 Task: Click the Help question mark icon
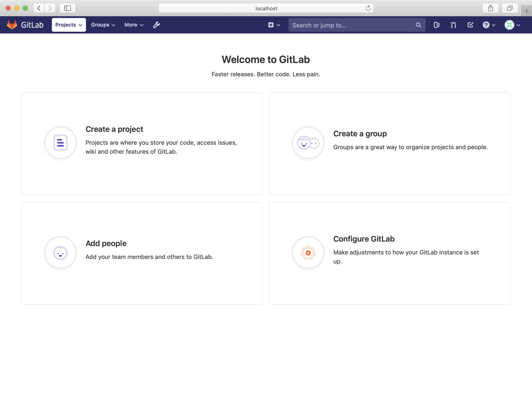pos(486,25)
